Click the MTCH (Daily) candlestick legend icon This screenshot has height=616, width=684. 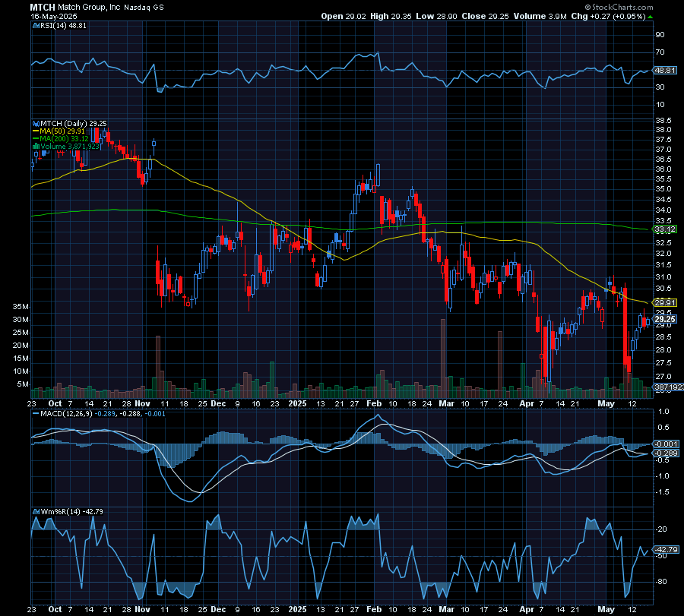33,123
